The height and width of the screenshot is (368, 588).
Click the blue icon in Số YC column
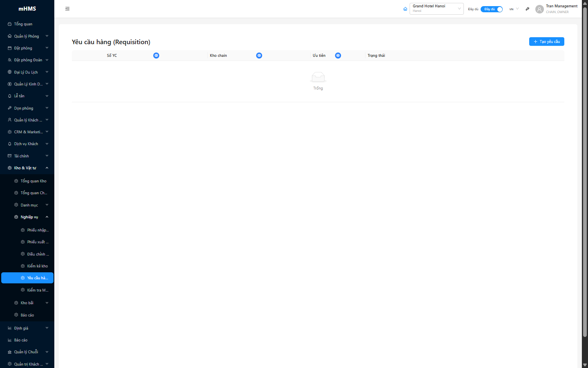(156, 56)
